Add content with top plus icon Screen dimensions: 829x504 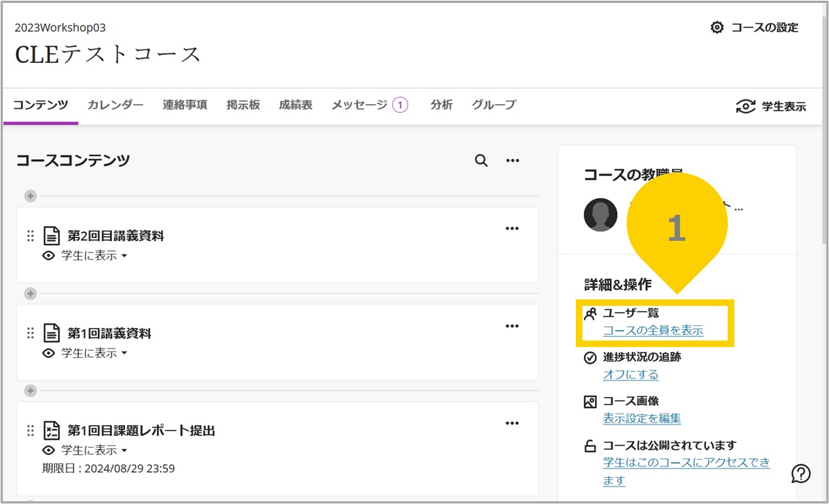[x=30, y=196]
